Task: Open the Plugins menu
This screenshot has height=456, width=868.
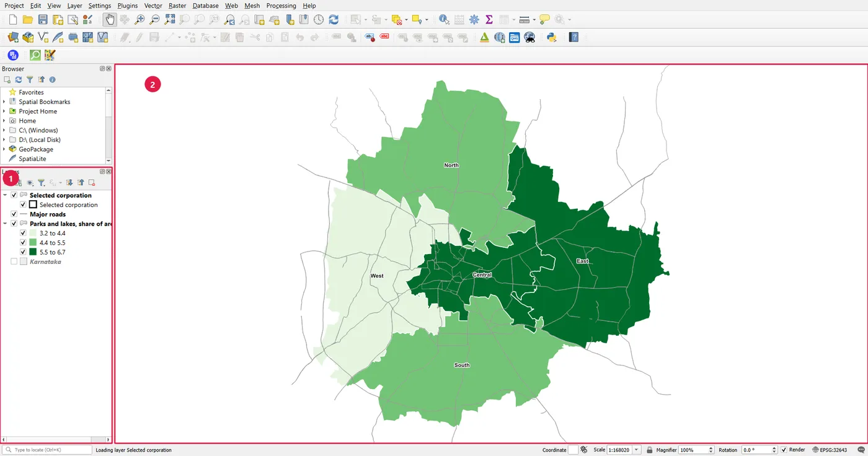Action: (128, 6)
